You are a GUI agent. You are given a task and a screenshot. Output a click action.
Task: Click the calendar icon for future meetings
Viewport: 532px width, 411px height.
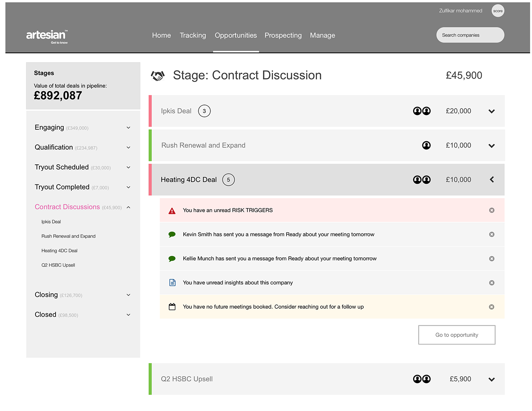(x=172, y=307)
